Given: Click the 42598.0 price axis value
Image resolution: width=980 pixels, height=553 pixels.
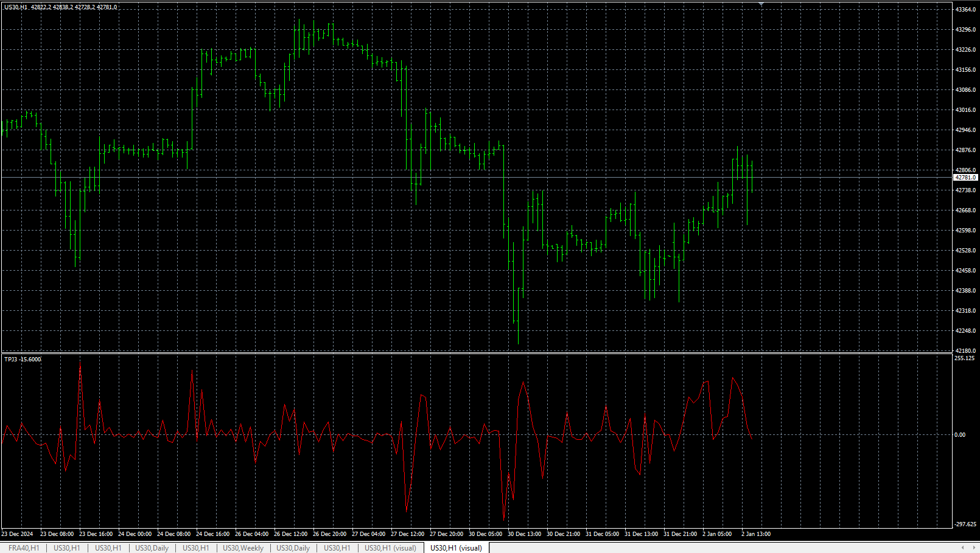Looking at the screenshot, I should (x=965, y=231).
